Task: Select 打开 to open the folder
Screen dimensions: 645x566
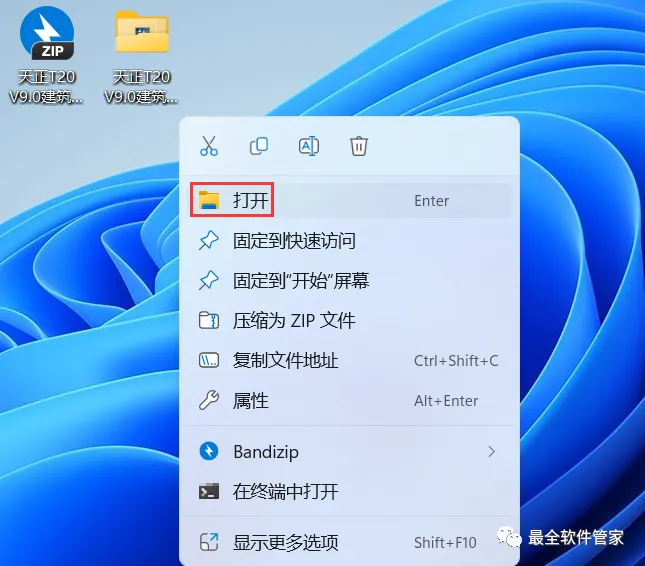Action: (x=349, y=200)
